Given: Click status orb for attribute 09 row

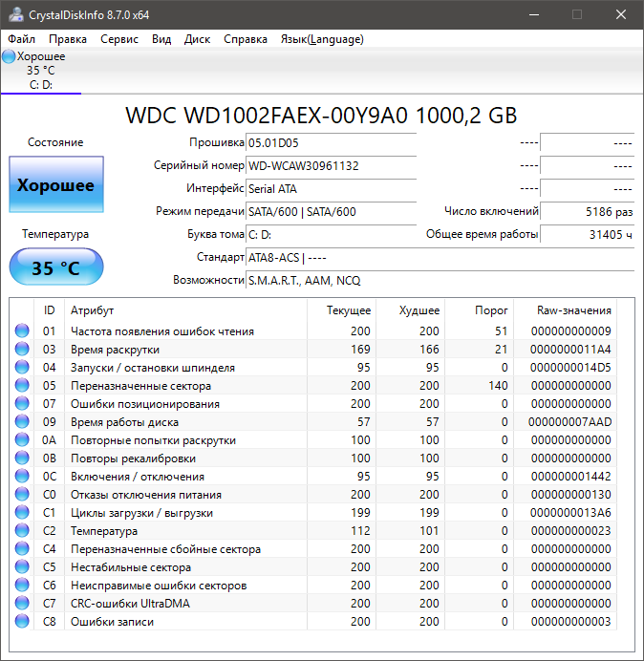Looking at the screenshot, I should coord(22,421).
